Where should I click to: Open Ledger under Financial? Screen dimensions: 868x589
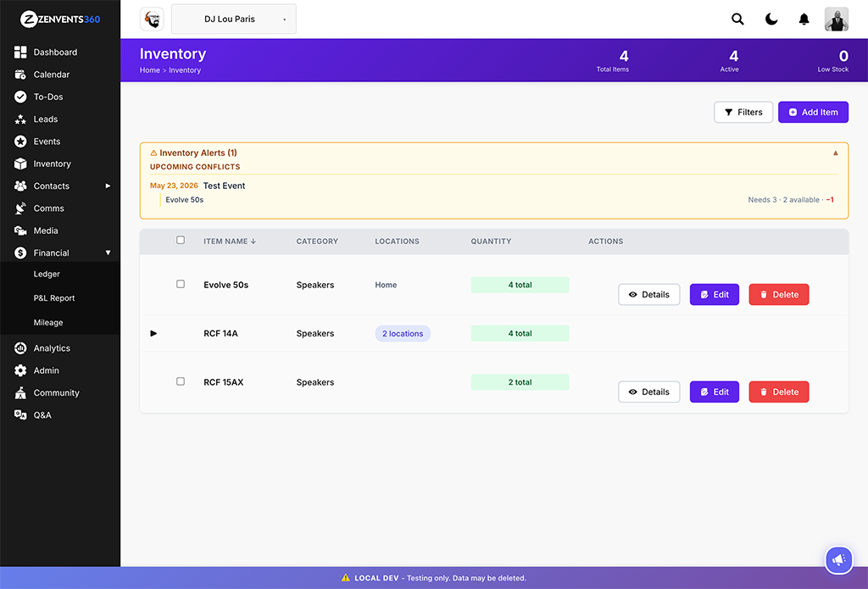(x=47, y=274)
